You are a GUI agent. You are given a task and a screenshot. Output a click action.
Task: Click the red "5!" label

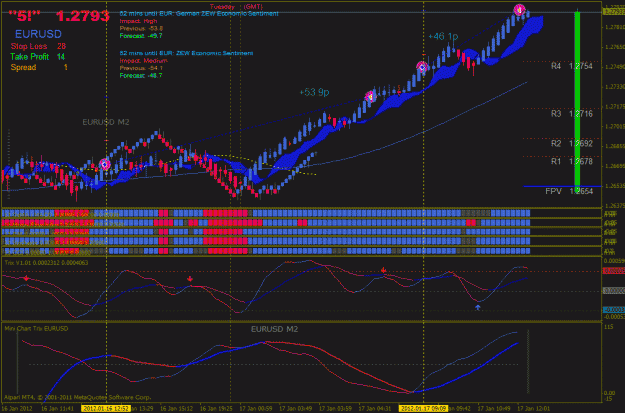click(24, 16)
